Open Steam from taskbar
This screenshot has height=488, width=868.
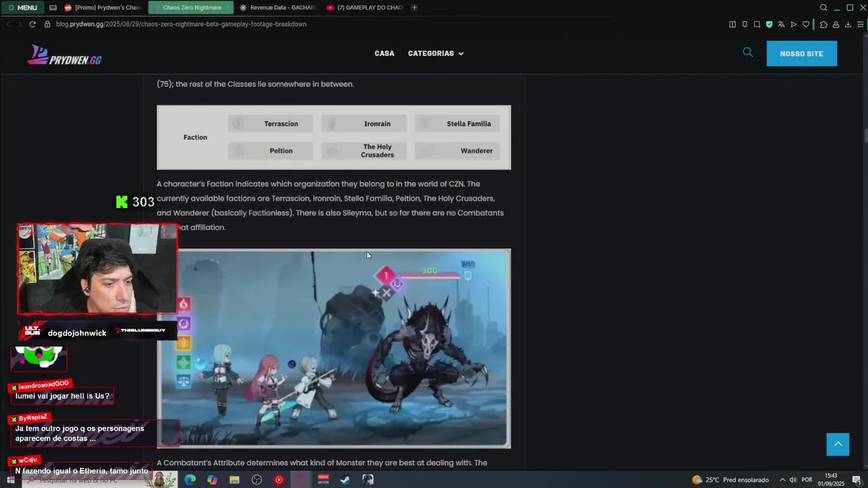point(345,480)
